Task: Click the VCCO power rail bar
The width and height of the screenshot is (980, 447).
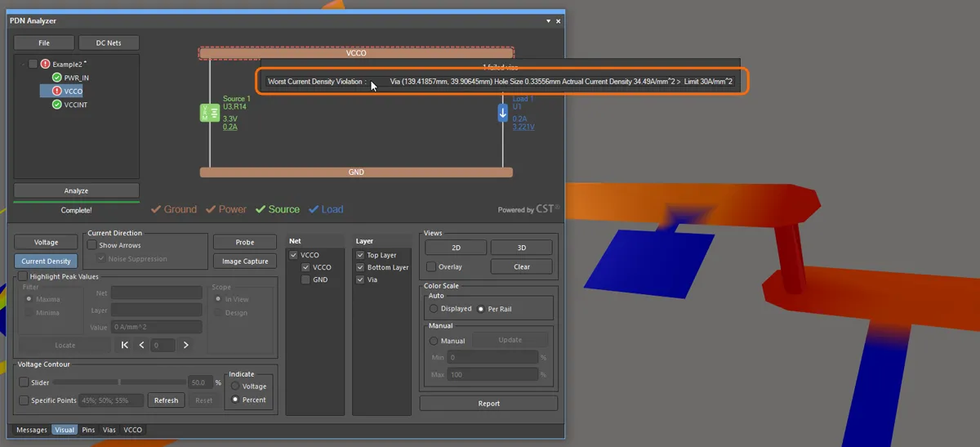Action: pos(356,53)
